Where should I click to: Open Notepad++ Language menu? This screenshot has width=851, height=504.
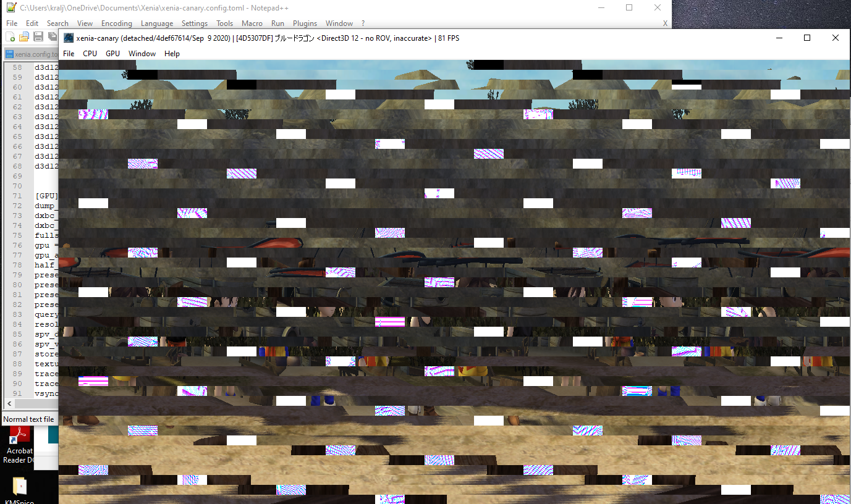pos(157,23)
